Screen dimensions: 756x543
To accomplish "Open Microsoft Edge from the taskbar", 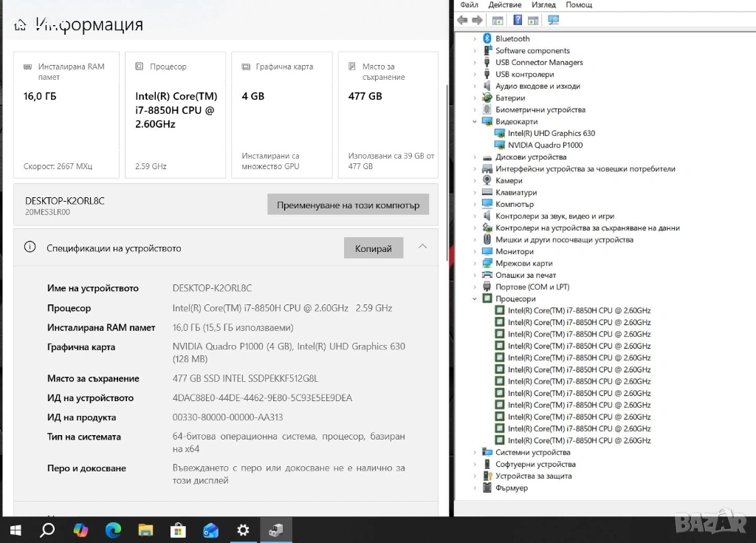I will pos(113,530).
